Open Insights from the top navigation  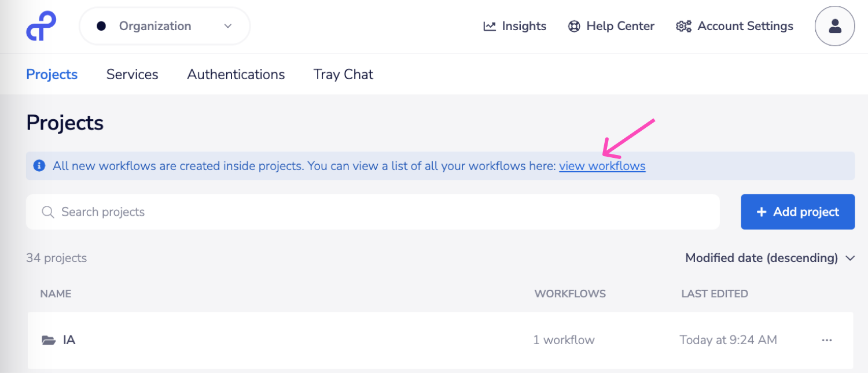514,26
